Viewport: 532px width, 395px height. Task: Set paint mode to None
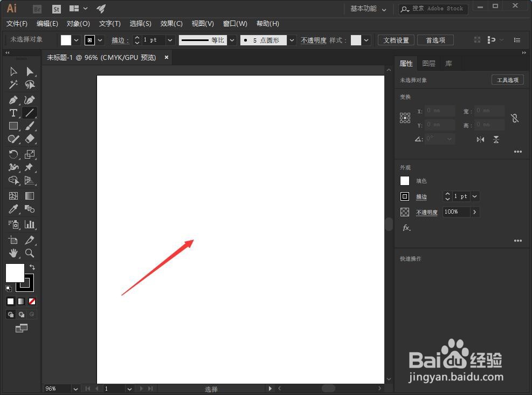click(32, 301)
